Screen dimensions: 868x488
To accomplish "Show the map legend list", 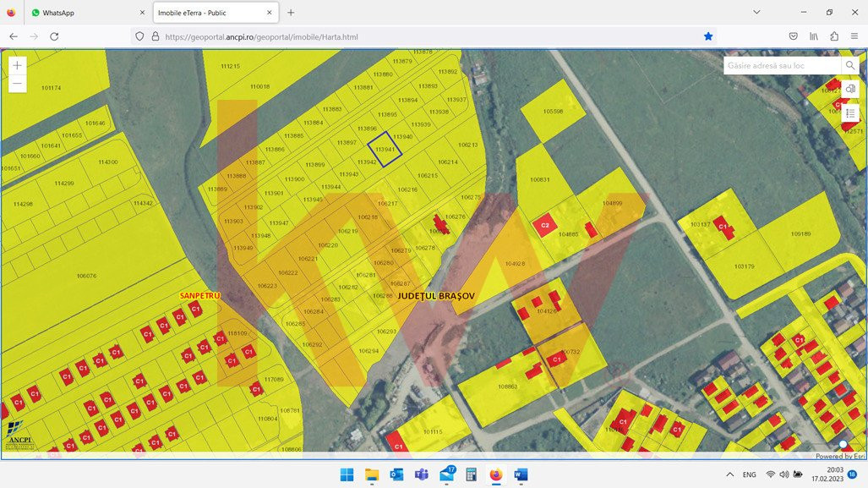I will (850, 113).
